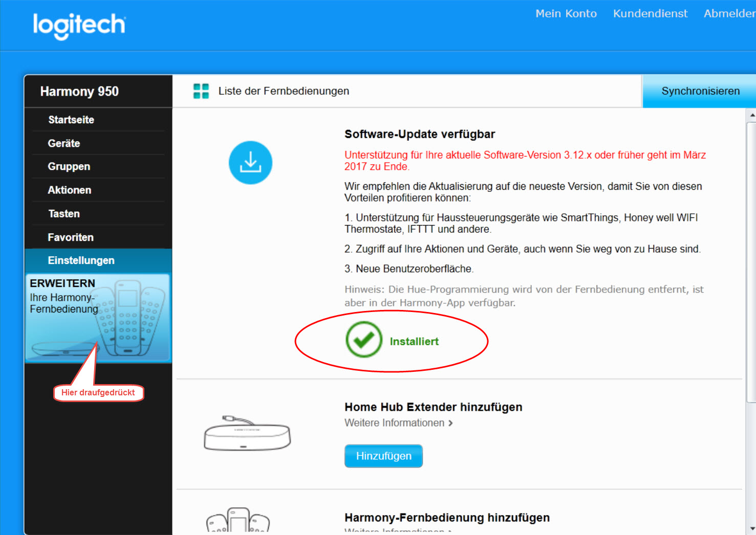Log out using the Abmelden link

(x=728, y=14)
